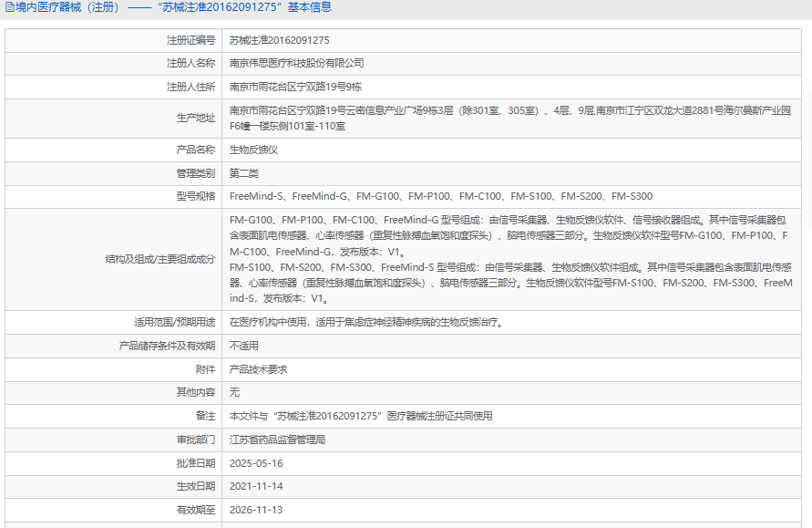Click the label 备注
This screenshot has width=812, height=528.
tap(205, 416)
